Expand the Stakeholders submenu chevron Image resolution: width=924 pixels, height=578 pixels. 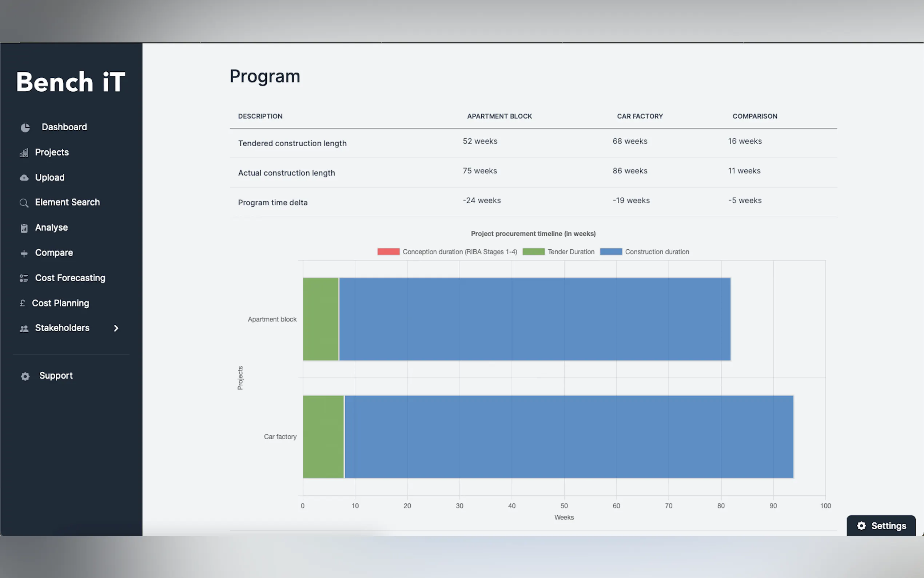point(116,328)
